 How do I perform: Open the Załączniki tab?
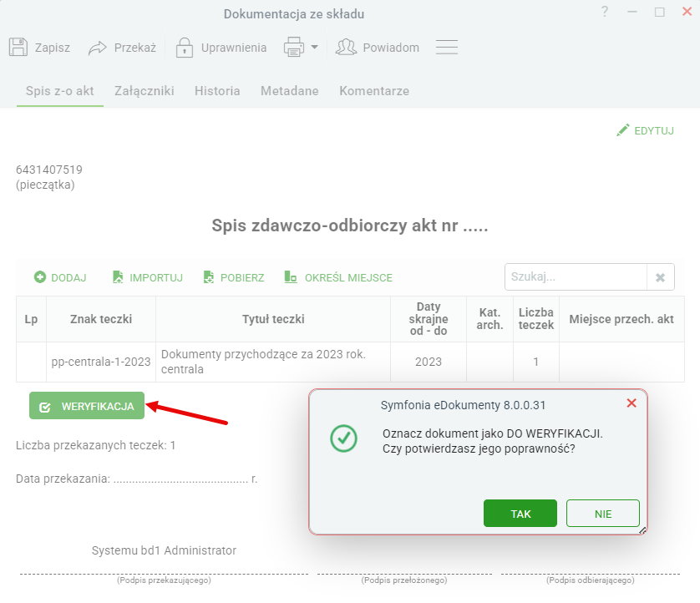[x=145, y=91]
